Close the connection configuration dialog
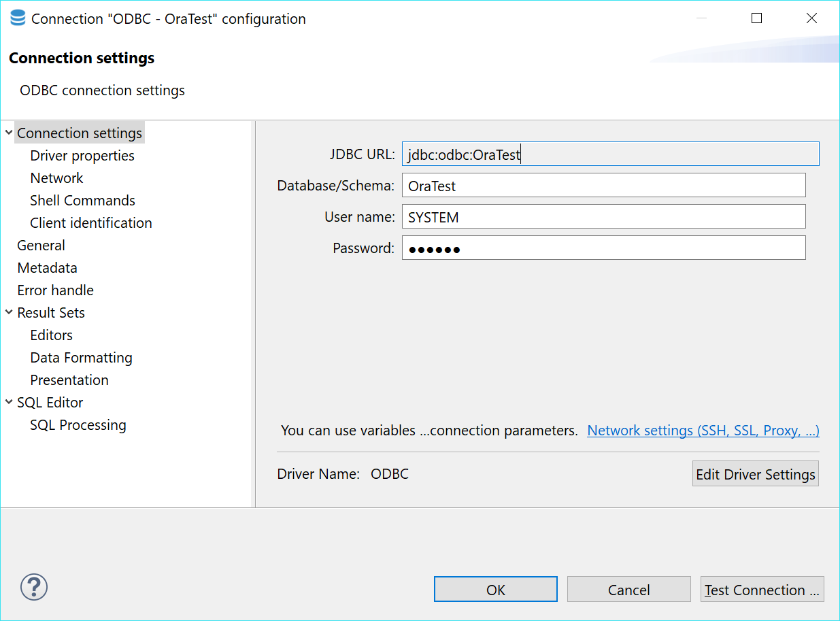Screen dimensions: 840x621 click(x=811, y=18)
